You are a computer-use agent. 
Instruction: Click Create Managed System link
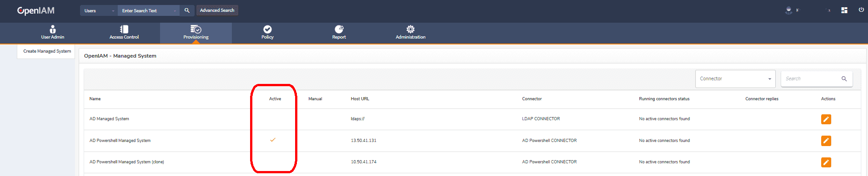pyautogui.click(x=47, y=51)
